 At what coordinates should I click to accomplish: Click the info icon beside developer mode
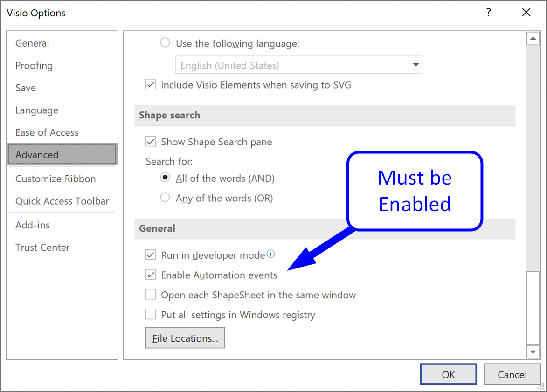271,254
